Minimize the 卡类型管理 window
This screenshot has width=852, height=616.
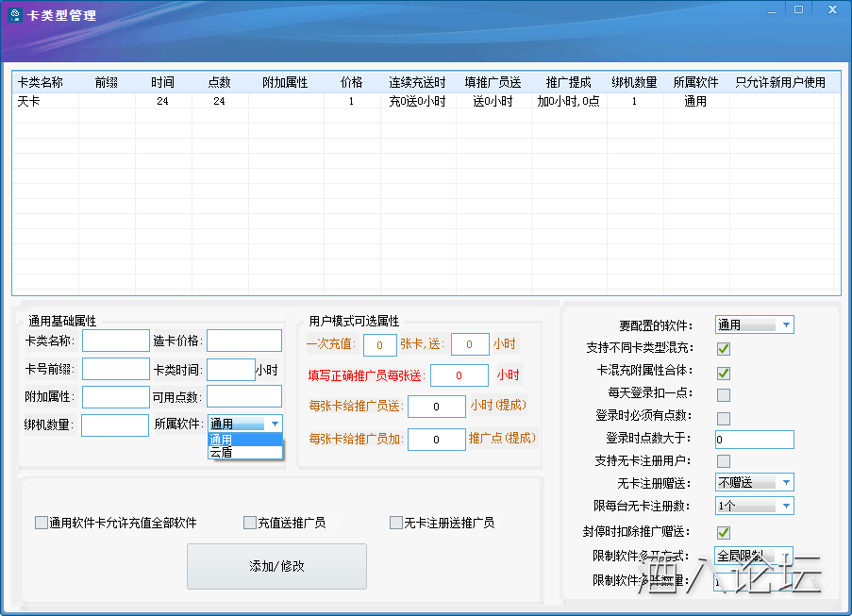pyautogui.click(x=773, y=9)
